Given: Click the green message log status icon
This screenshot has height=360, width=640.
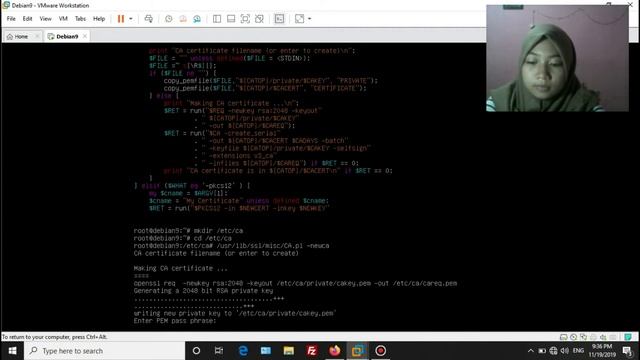Looking at the screenshot, I should [628, 337].
